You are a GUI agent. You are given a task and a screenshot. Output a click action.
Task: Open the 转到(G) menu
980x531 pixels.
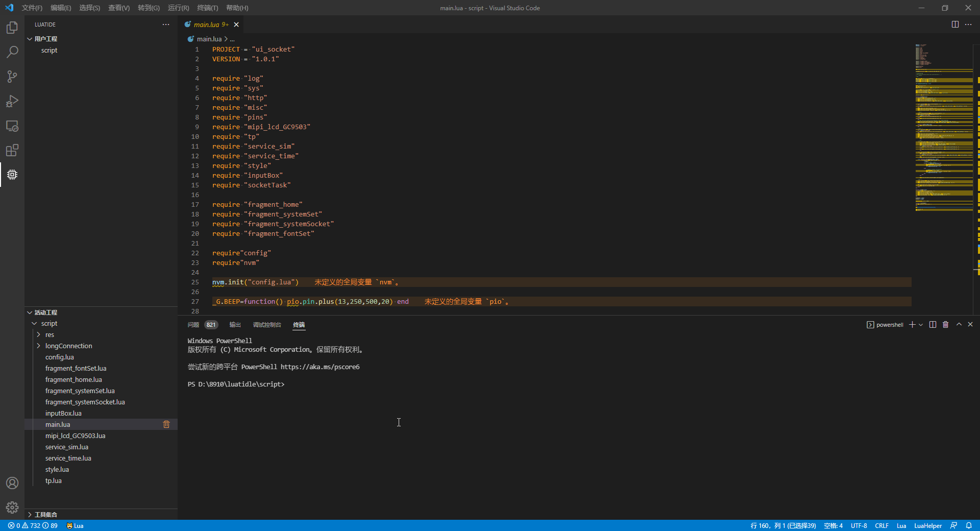(149, 8)
